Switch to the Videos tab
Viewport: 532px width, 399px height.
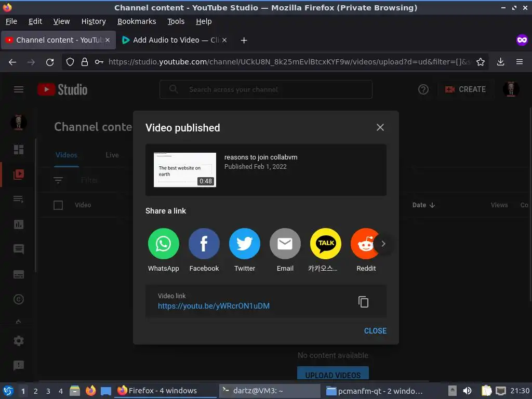66,155
